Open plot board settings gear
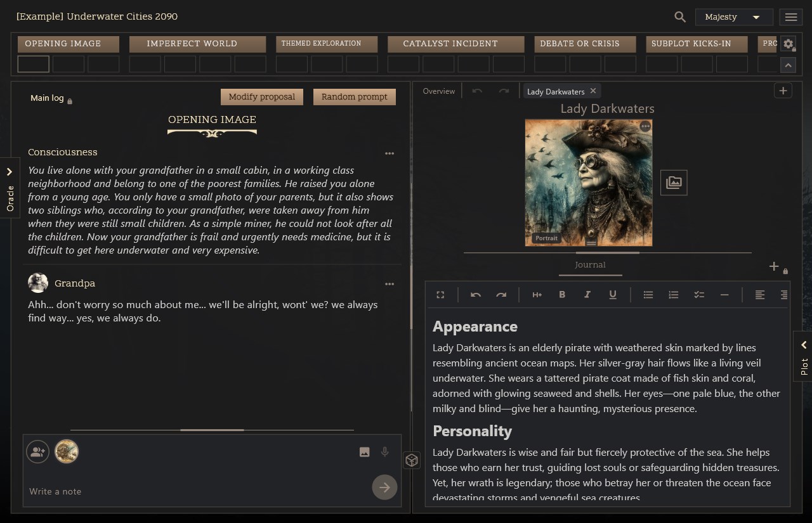Screen dimensions: 812x523 tap(789, 44)
